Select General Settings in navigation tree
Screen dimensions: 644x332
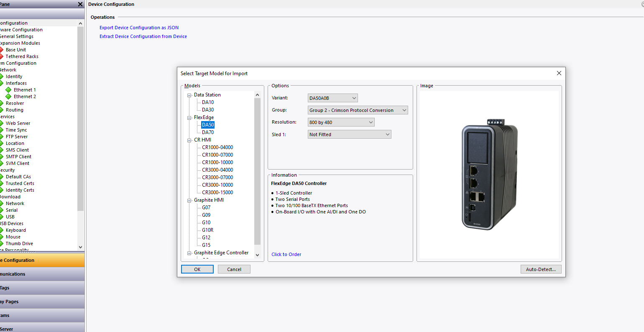(17, 36)
